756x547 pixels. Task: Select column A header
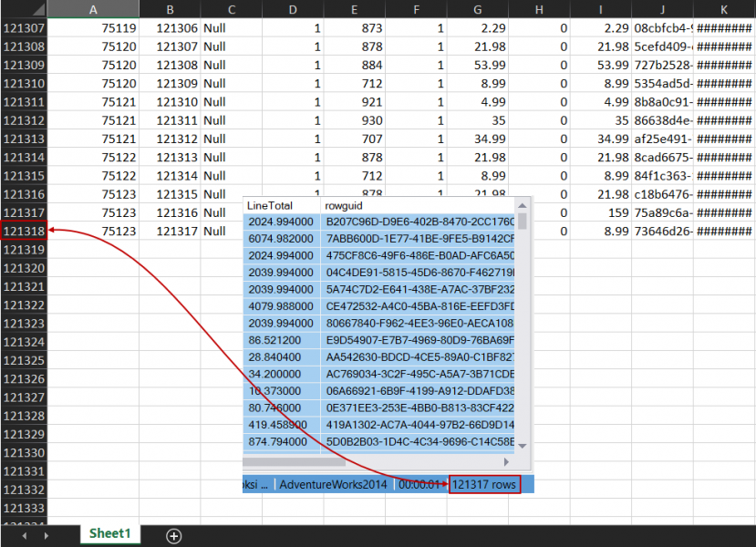click(92, 9)
